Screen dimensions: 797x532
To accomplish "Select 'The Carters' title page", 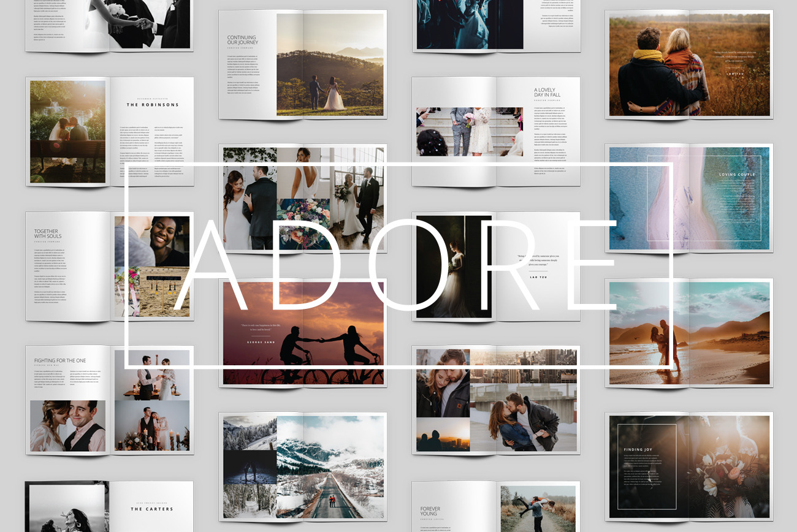I will click(x=152, y=509).
